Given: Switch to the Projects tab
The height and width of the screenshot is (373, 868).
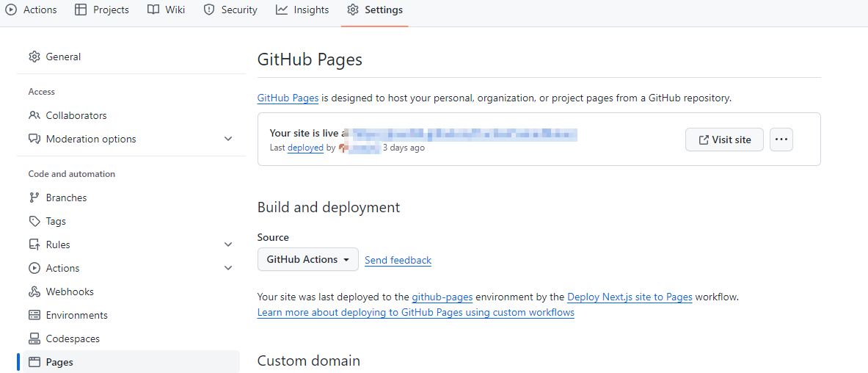Looking at the screenshot, I should pos(102,10).
